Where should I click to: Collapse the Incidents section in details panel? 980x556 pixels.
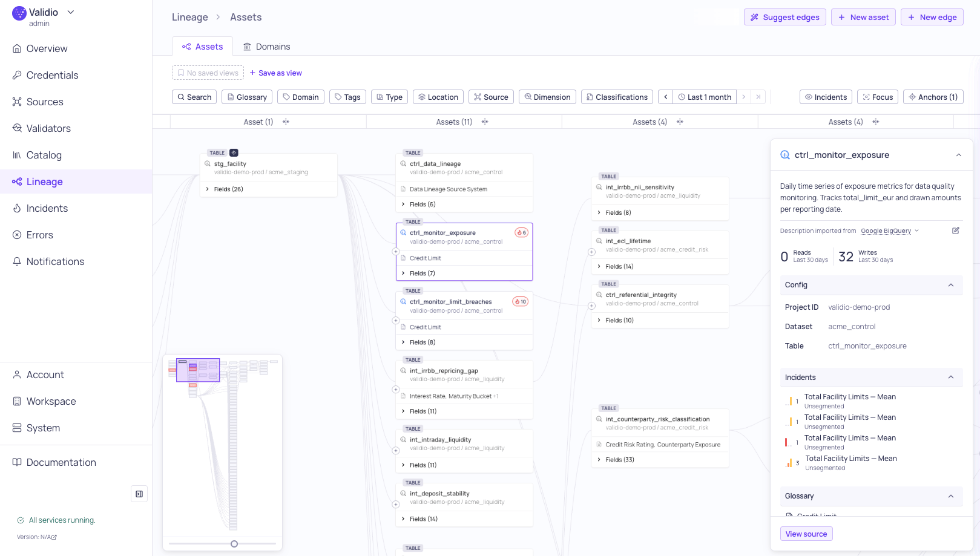pyautogui.click(x=951, y=378)
